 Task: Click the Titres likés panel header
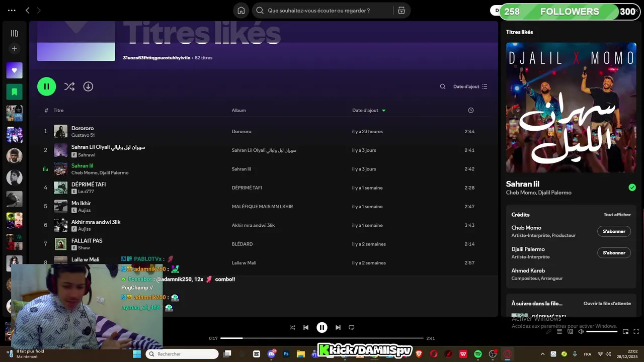click(519, 32)
